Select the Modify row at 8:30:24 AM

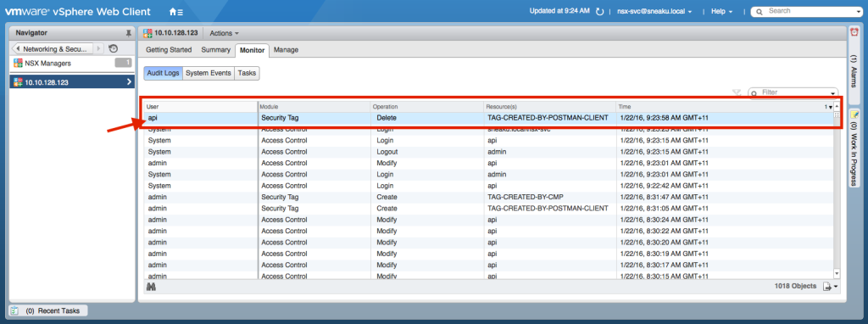[x=488, y=220]
